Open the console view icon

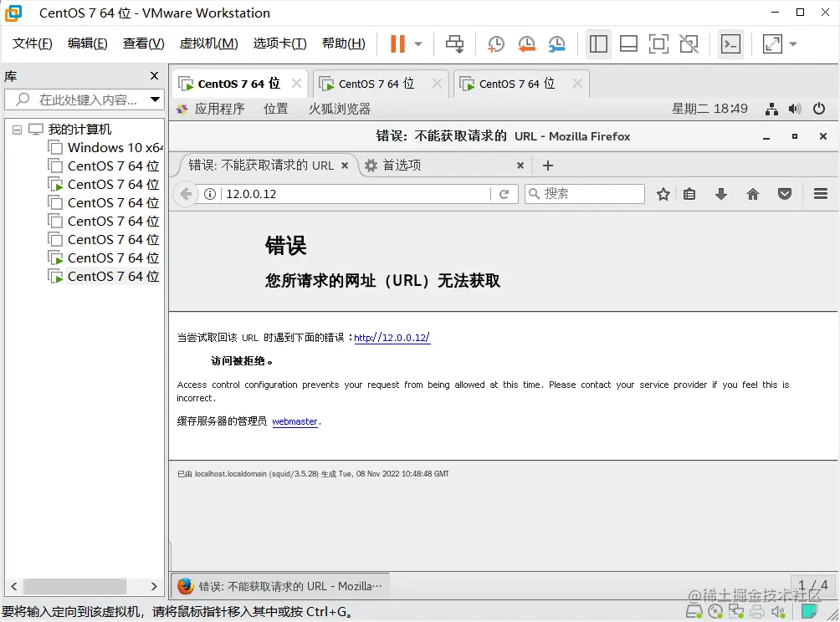coord(730,44)
